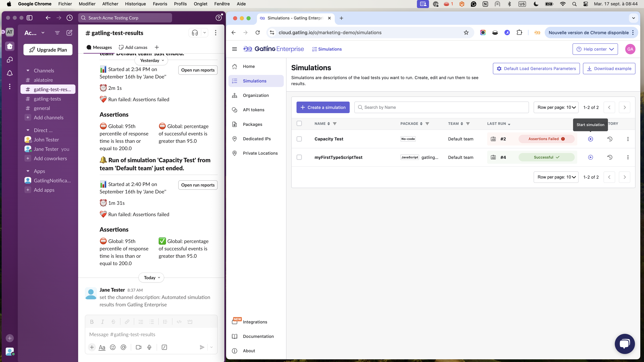
Task: Open Slack help question mark icon
Action: pos(219,18)
